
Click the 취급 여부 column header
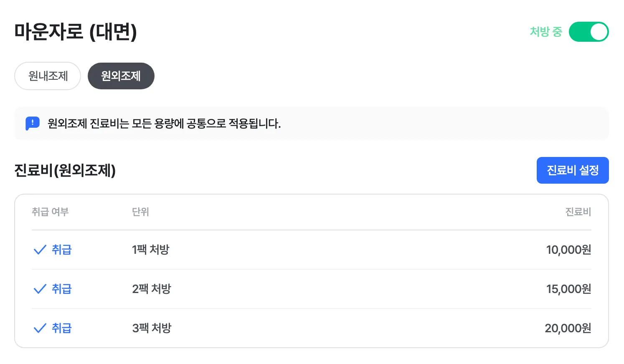(50, 212)
